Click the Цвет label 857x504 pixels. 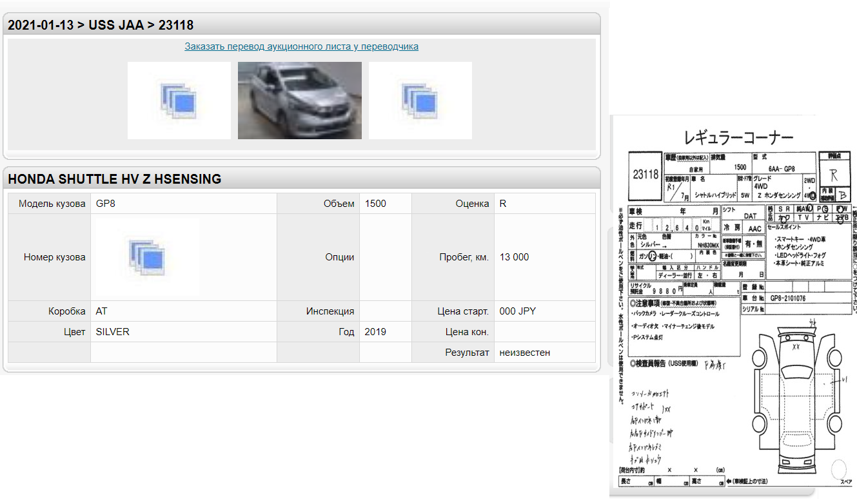(x=74, y=332)
